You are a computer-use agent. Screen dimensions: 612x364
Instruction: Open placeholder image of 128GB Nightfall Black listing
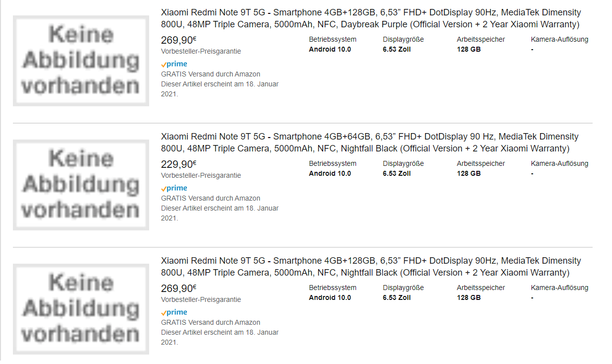click(81, 309)
